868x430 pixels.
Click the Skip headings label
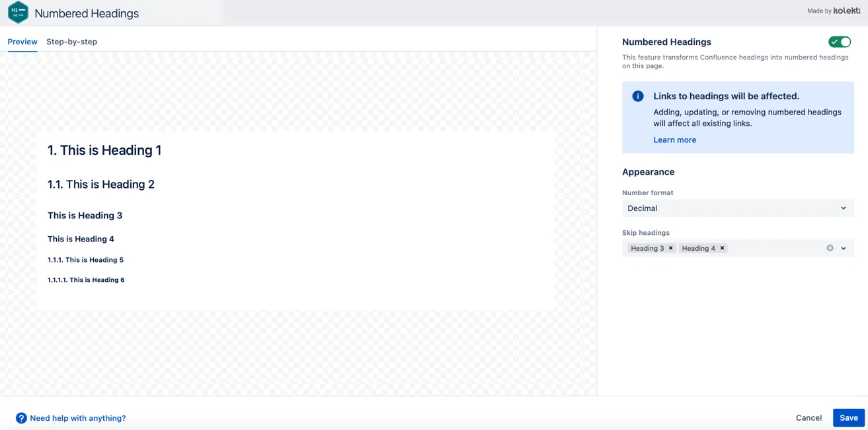click(x=645, y=233)
